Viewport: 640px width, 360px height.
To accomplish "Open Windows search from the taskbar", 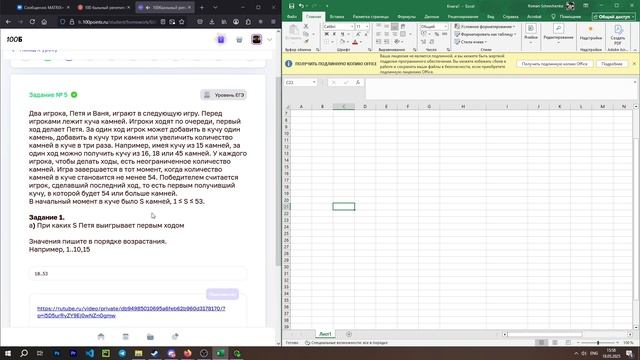I will (24, 353).
